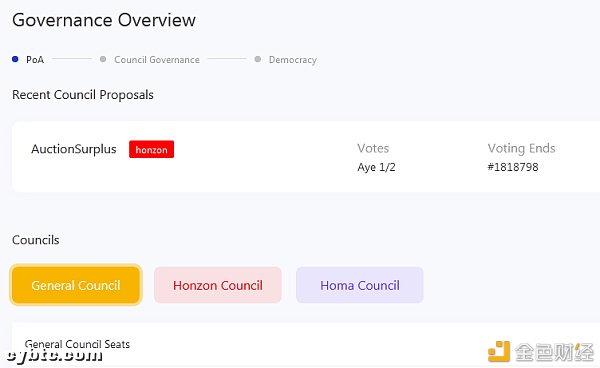
Task: Select the PoA governance stage label
Action: 35,60
